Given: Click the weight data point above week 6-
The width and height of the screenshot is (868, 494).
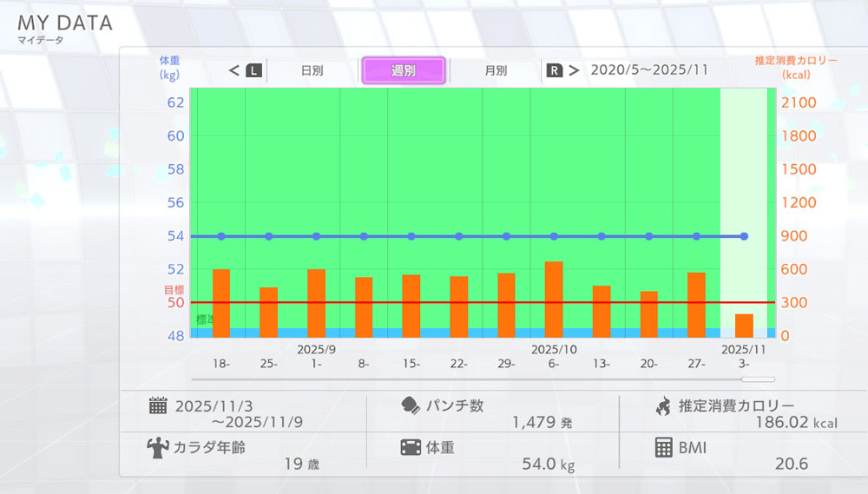Looking at the screenshot, I should (x=554, y=236).
